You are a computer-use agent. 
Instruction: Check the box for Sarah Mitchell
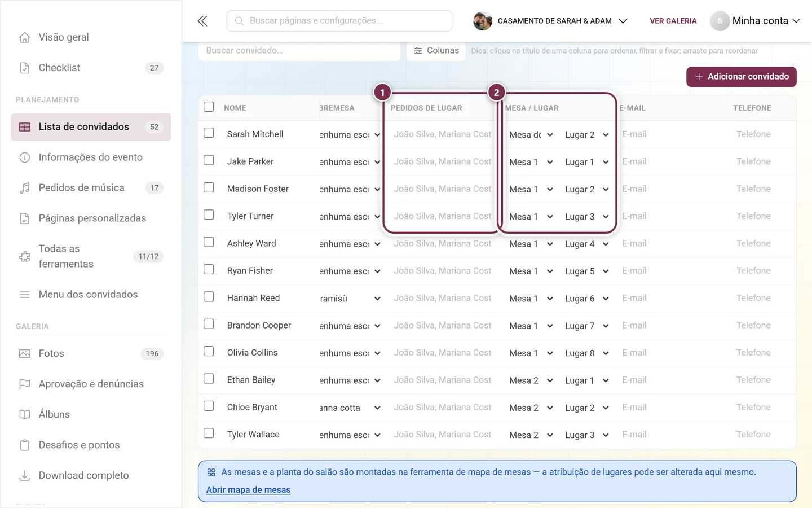209,133
